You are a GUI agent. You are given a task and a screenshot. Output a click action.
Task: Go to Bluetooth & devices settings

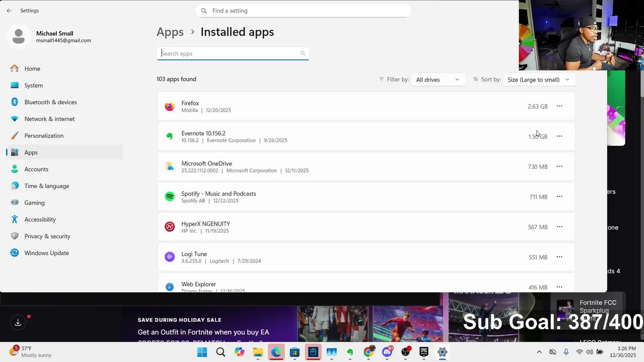click(64, 102)
